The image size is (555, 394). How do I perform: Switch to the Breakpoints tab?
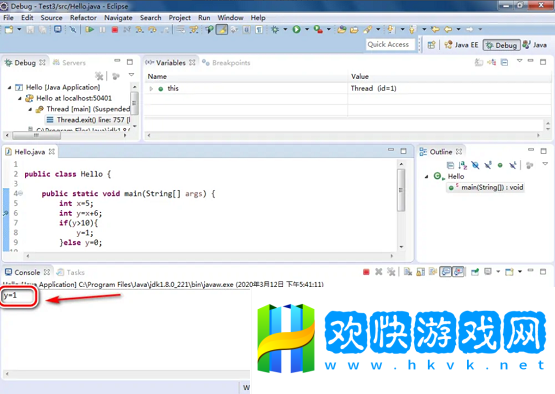pyautogui.click(x=226, y=63)
